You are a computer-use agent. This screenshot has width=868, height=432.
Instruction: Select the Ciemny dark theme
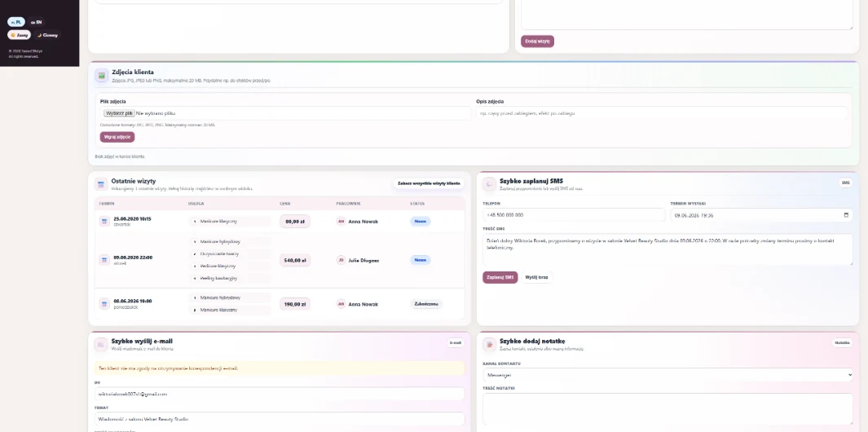47,35
